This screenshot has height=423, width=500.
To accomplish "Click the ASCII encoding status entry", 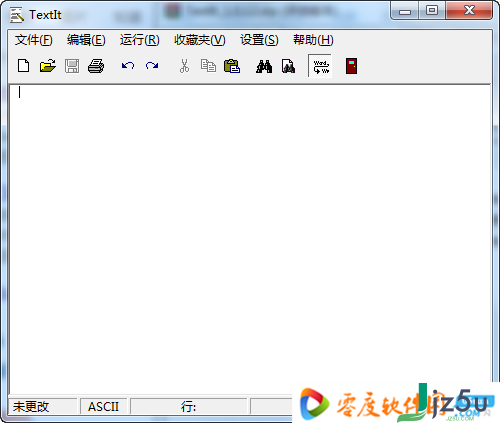I will pos(103,406).
